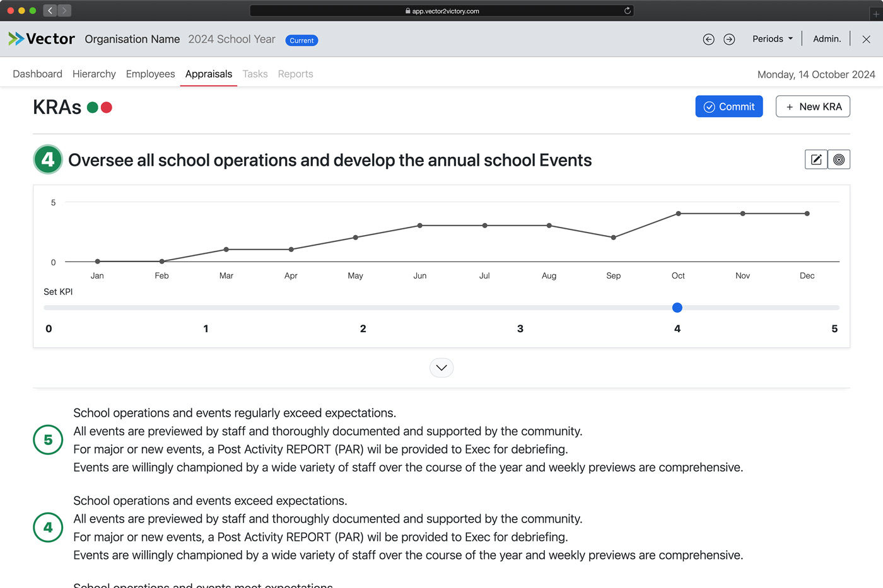Image resolution: width=883 pixels, height=588 pixels.
Task: Click the level 4 circle badge in descriptions
Action: tap(48, 527)
